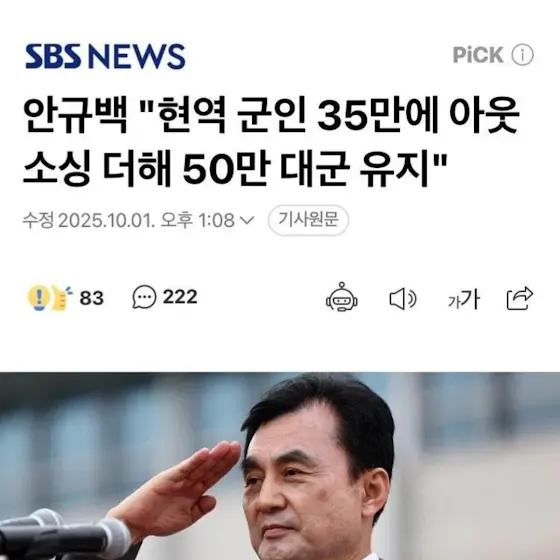The image size is (560, 560).
Task: Change font size with 가가 icon
Action: 464,299
